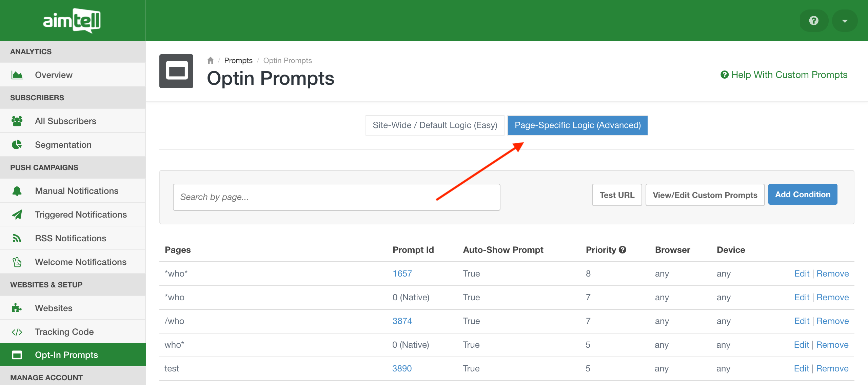Click the home breadcrumb icon
The height and width of the screenshot is (385, 868).
(210, 60)
